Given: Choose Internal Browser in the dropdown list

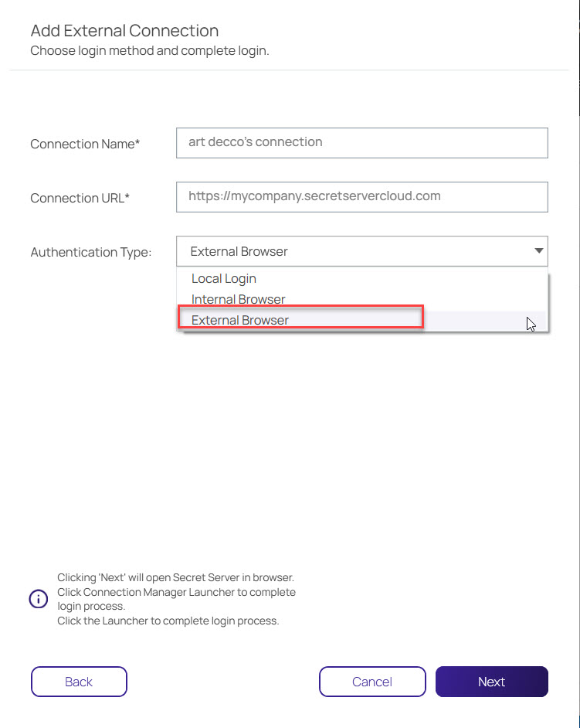Looking at the screenshot, I should coord(239,299).
